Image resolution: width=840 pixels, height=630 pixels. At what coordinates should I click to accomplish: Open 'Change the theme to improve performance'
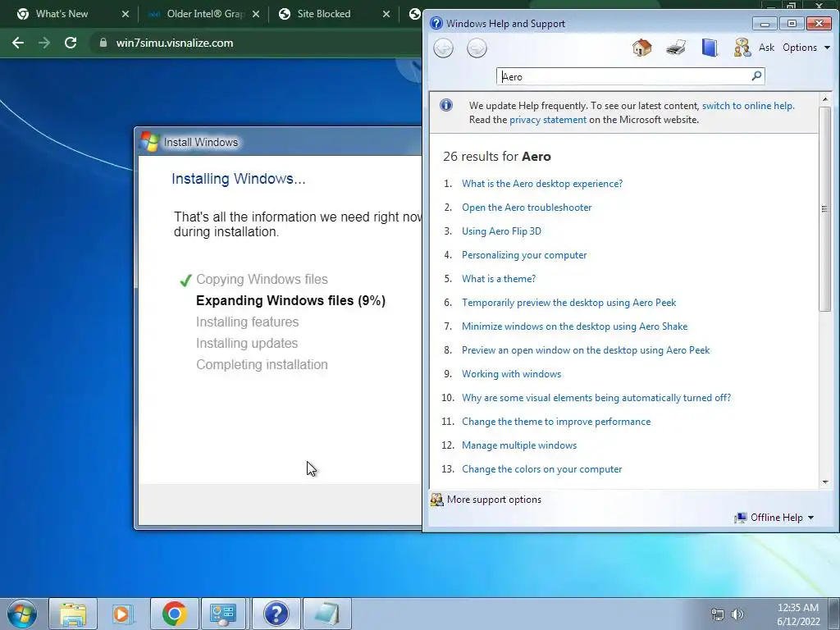tap(556, 422)
